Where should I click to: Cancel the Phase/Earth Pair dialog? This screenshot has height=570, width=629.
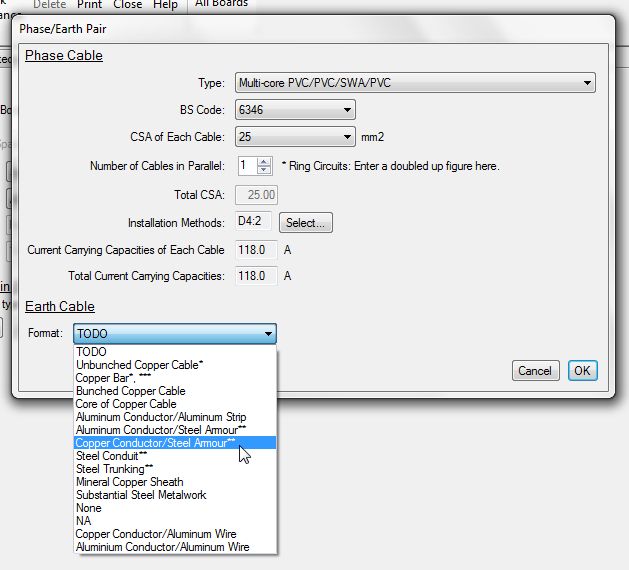(536, 371)
